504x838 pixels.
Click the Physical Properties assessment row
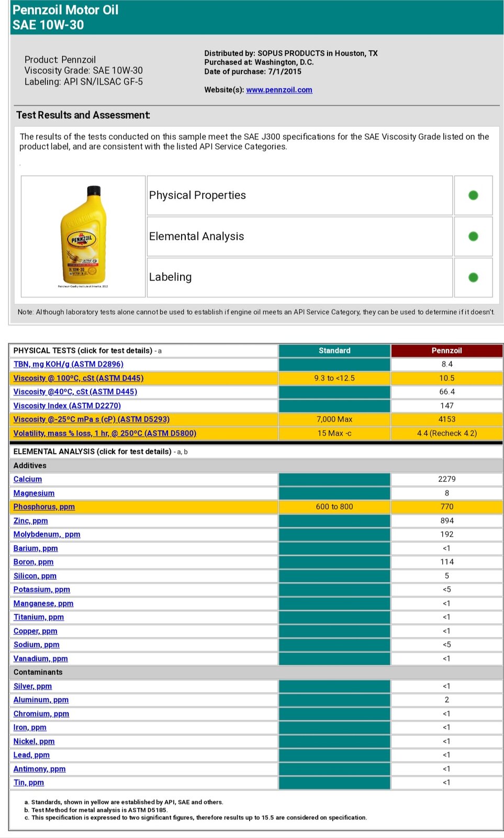[299, 195]
